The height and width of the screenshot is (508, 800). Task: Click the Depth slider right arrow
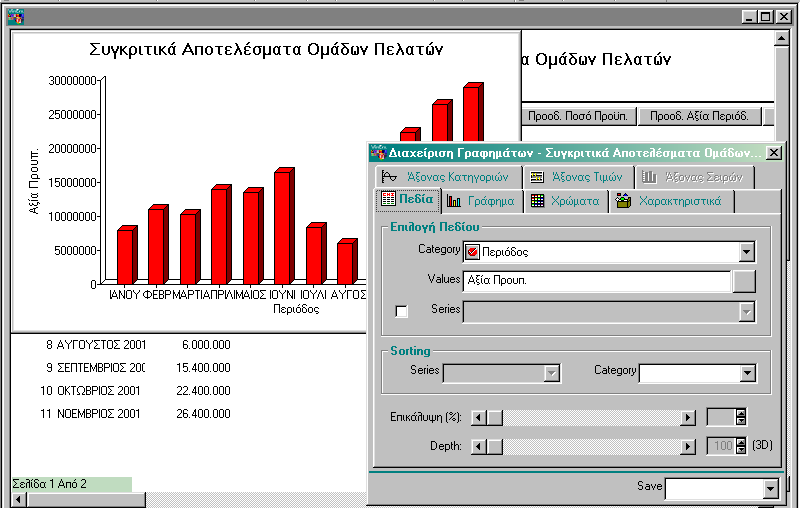click(x=688, y=447)
